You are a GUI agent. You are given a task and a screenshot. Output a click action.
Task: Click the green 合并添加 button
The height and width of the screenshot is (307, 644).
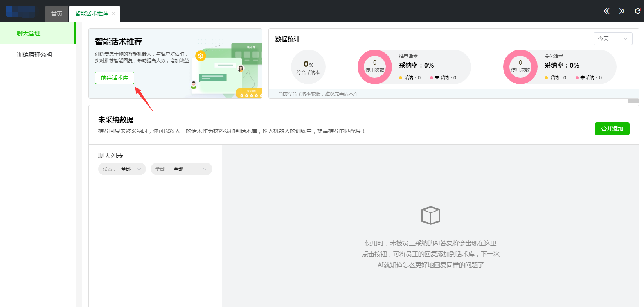click(612, 129)
